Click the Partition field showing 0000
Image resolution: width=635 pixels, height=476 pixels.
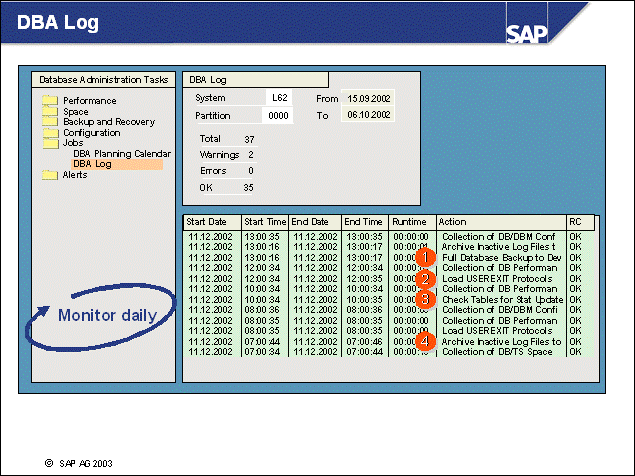click(277, 116)
